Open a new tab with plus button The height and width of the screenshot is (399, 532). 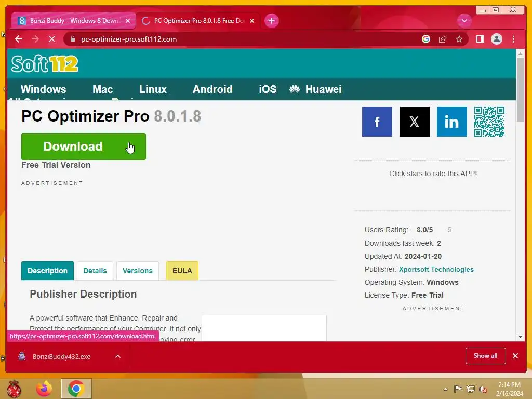271,21
